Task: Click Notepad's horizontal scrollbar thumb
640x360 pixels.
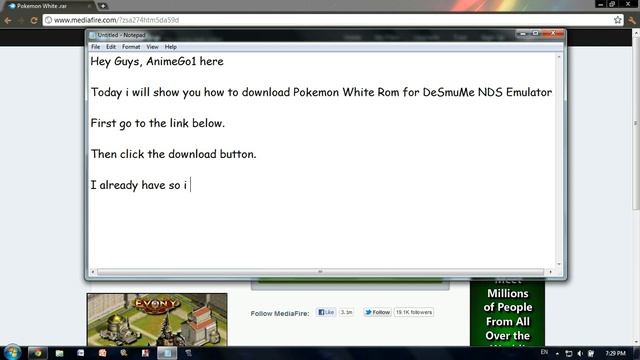Action: (x=320, y=272)
